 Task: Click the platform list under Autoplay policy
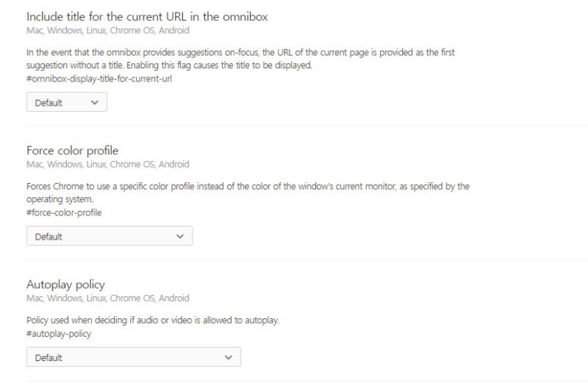(107, 299)
